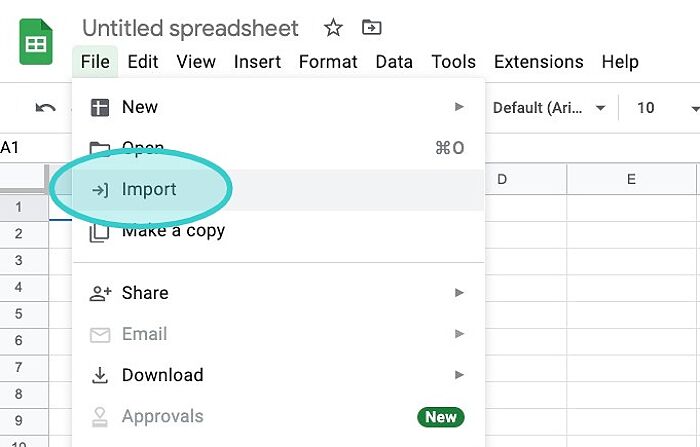Click the Untitled spreadsheet title

[x=190, y=28]
